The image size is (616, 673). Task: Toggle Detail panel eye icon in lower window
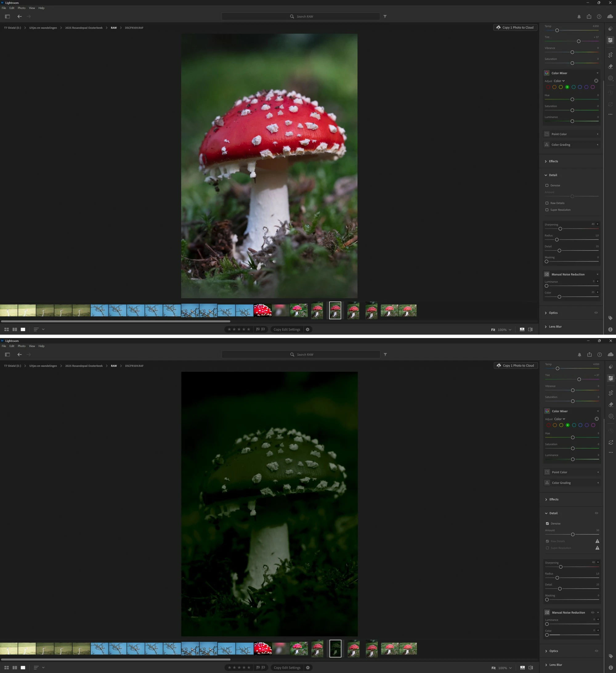(x=596, y=513)
